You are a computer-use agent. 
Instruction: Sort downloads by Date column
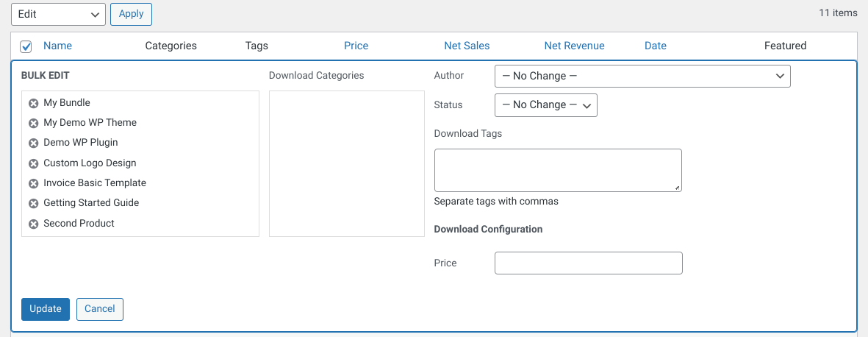click(x=656, y=46)
